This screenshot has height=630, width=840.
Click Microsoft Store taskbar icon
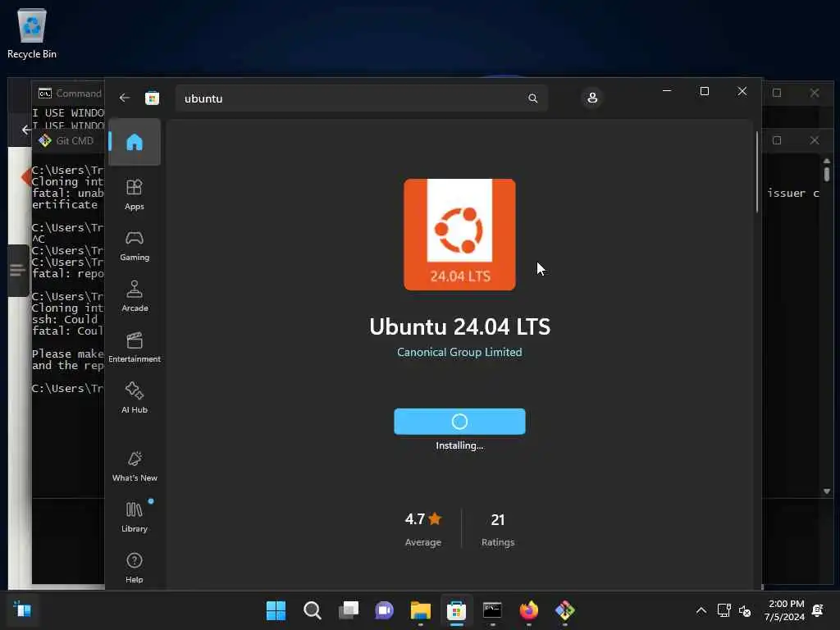coord(456,610)
